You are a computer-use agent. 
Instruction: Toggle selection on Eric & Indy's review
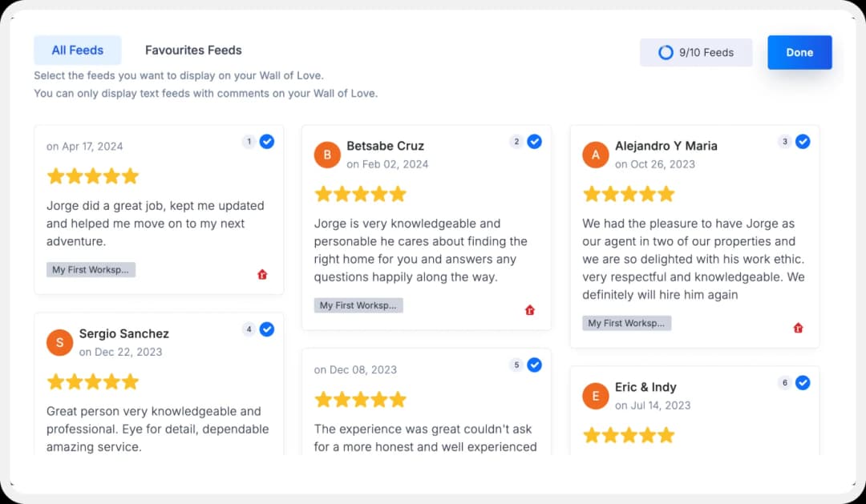point(803,382)
